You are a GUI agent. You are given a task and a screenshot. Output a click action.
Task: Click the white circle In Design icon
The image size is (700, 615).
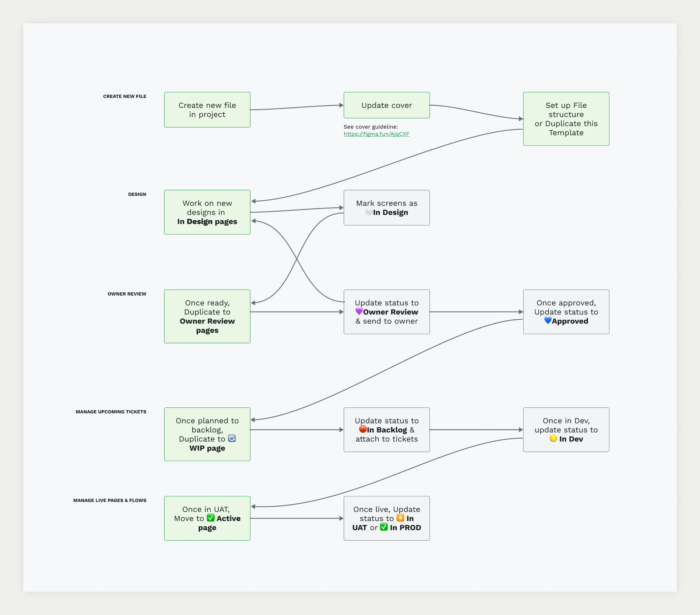tap(369, 212)
